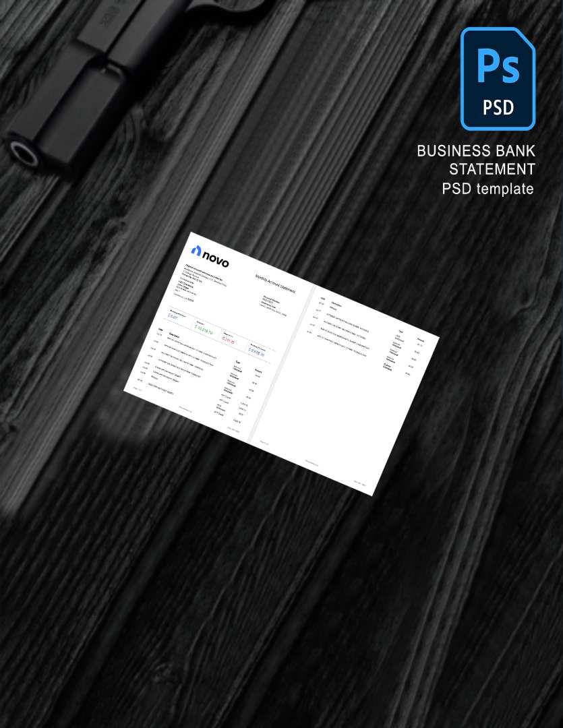
Task: Click the Date column header on left page
Action: [160, 330]
